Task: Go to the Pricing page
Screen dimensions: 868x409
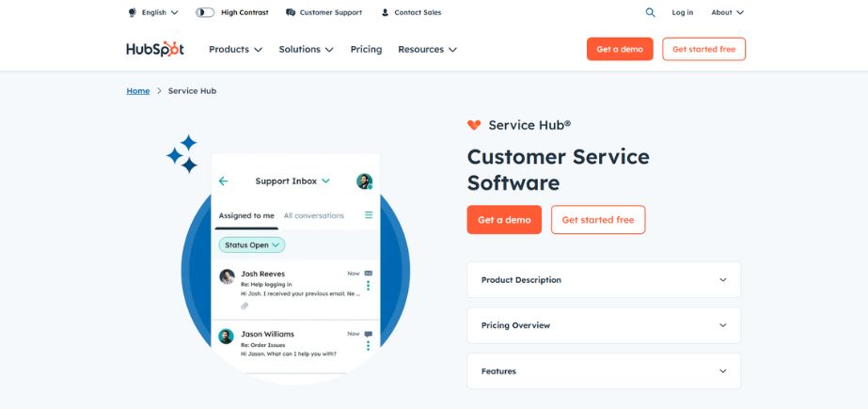Action: coord(366,49)
